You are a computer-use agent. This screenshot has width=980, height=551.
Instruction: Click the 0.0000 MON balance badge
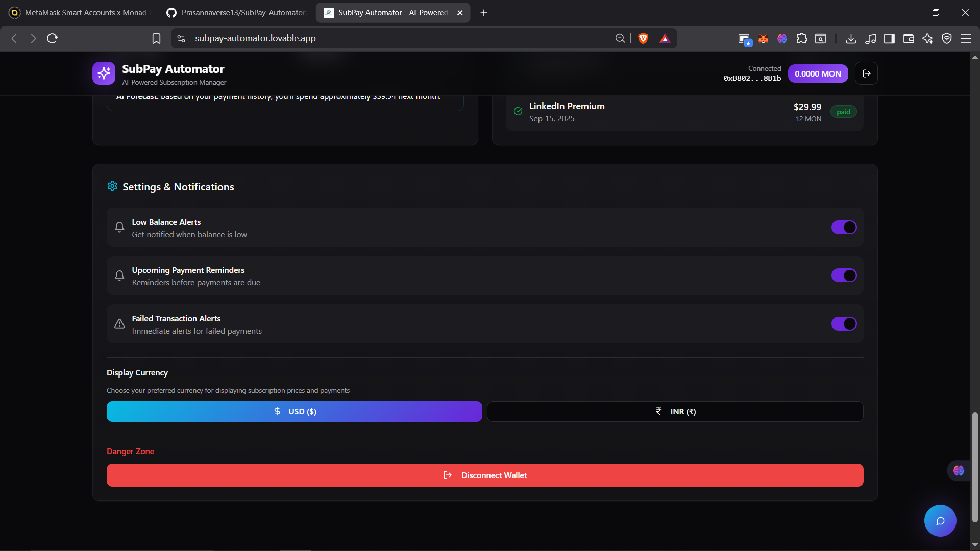pyautogui.click(x=818, y=73)
